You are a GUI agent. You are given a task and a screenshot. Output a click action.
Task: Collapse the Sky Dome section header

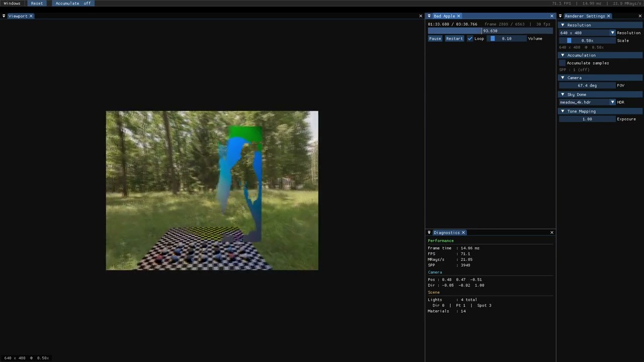(x=600, y=95)
